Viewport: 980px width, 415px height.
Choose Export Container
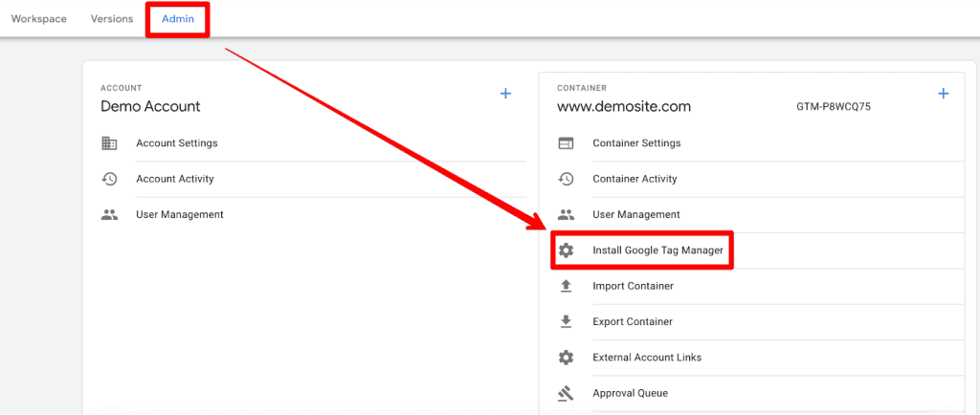633,321
